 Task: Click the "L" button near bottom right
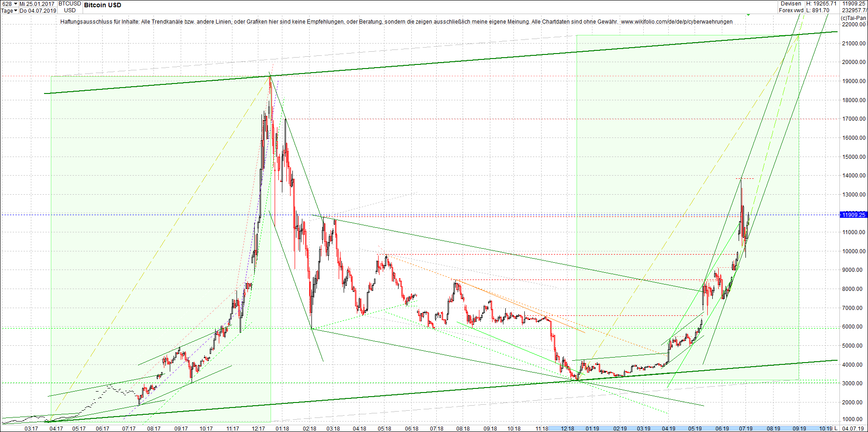835,428
